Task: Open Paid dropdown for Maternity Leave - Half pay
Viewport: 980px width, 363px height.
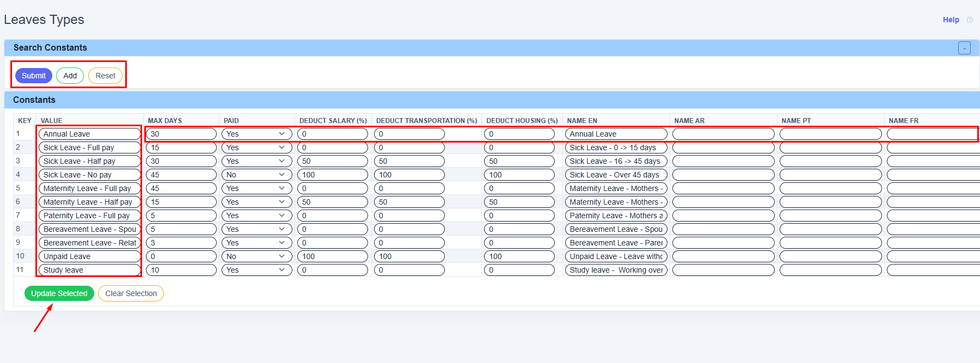Action: [257, 202]
